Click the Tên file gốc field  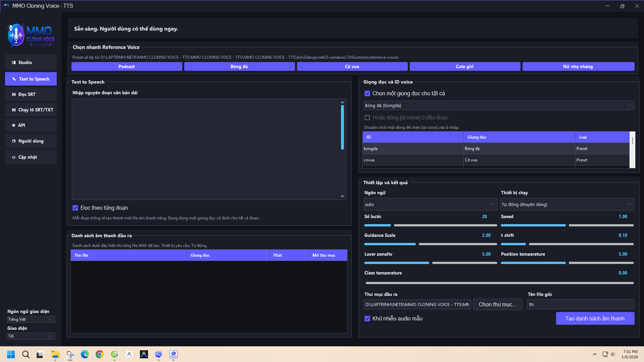click(x=581, y=305)
